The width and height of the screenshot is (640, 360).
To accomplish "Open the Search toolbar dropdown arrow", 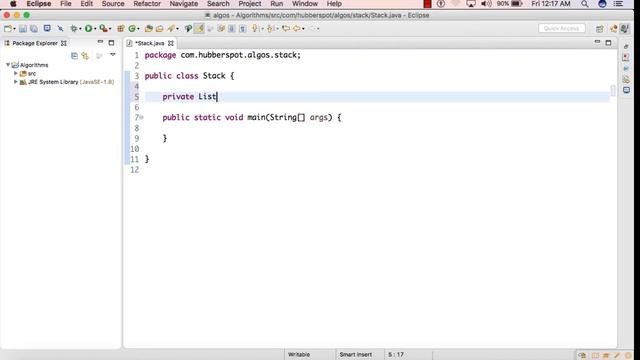I will click(x=178, y=29).
